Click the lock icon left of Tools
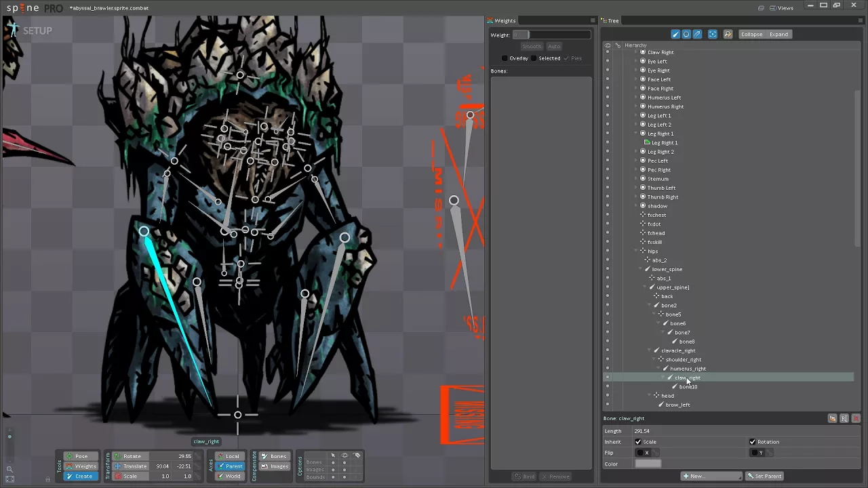The image size is (868, 488). [x=47, y=479]
